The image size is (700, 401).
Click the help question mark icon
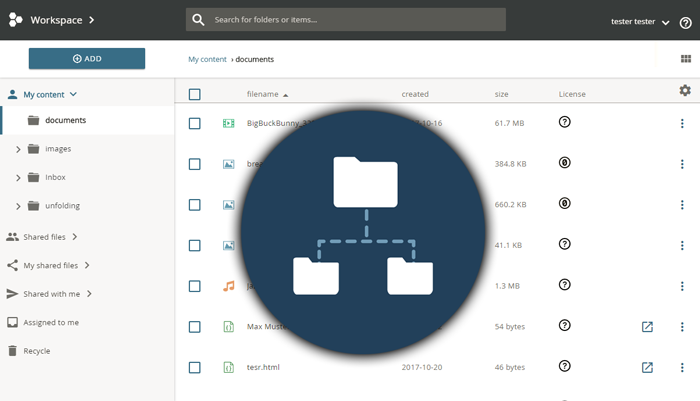click(684, 22)
